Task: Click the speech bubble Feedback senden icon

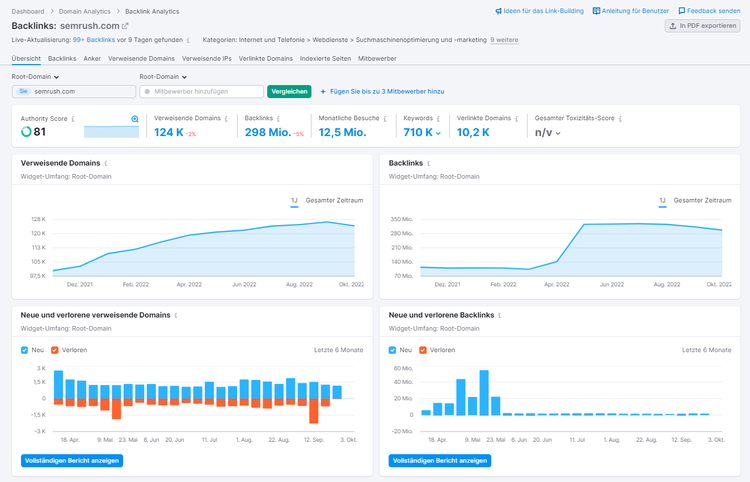Action: point(682,11)
